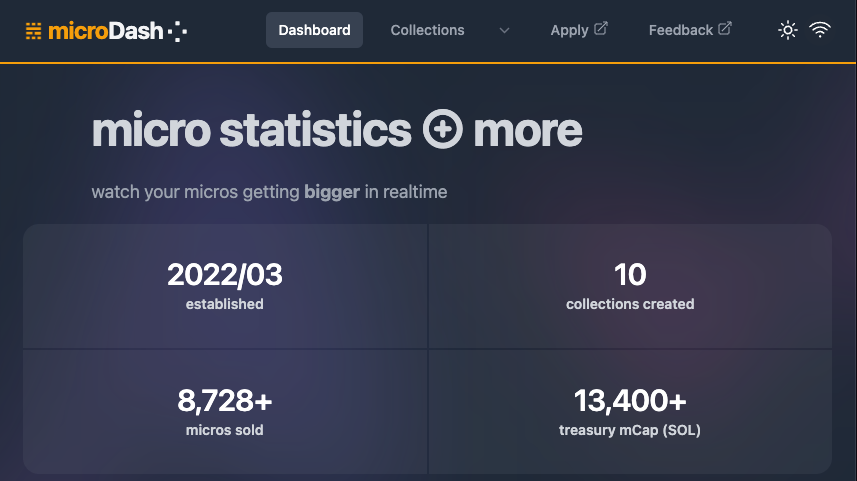Open the Apply external link

579,30
